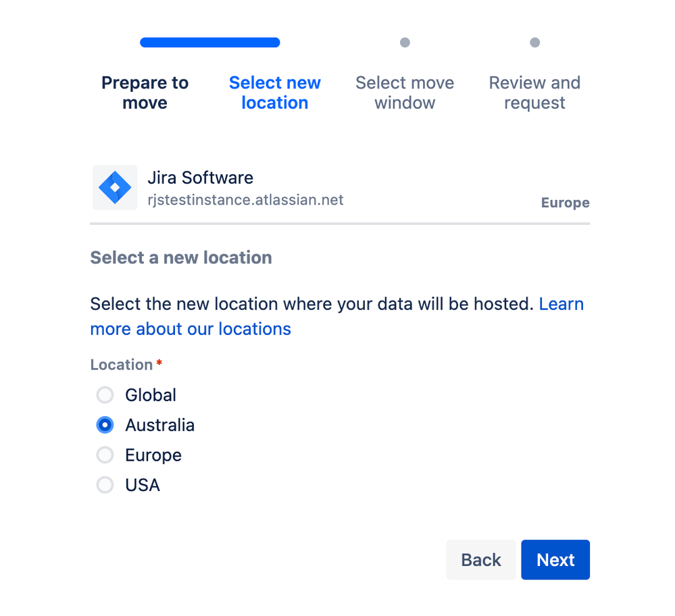Click the gray dot above Review and request

tap(534, 42)
